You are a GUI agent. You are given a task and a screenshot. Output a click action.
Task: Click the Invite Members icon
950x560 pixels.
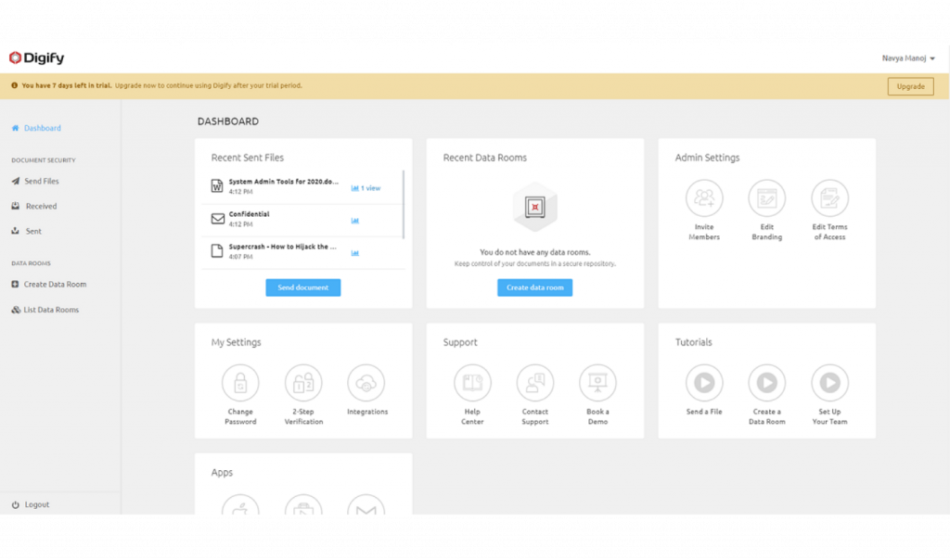704,197
